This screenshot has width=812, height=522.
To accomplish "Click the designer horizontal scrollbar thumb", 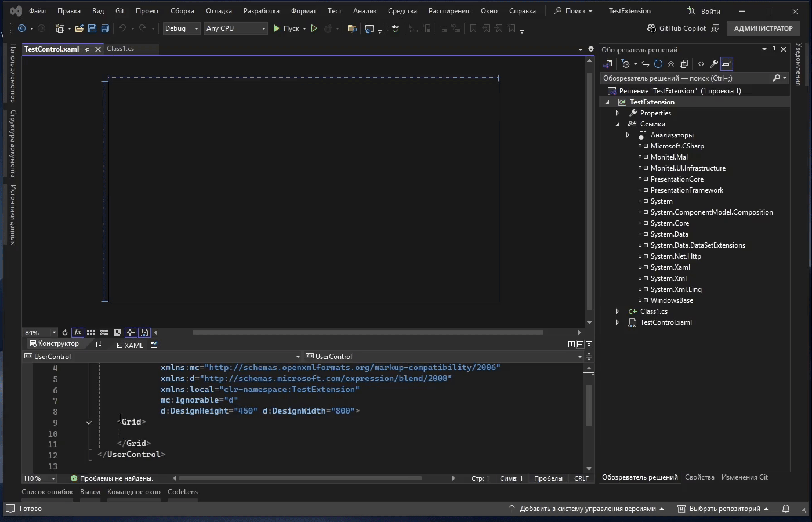I will point(368,333).
